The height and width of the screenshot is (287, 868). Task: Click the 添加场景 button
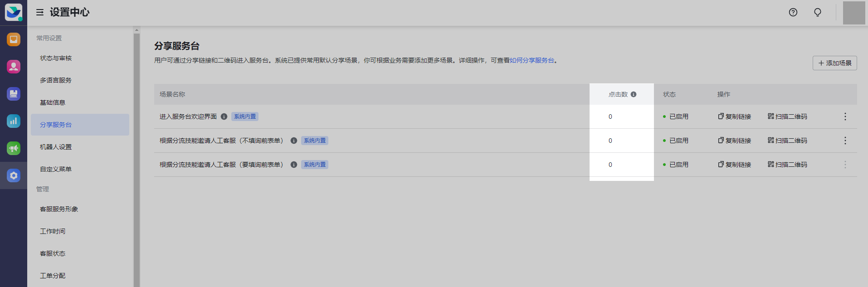[834, 63]
